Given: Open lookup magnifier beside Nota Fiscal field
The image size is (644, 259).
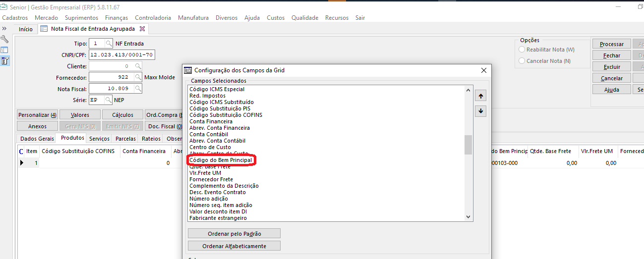Looking at the screenshot, I should click(138, 89).
